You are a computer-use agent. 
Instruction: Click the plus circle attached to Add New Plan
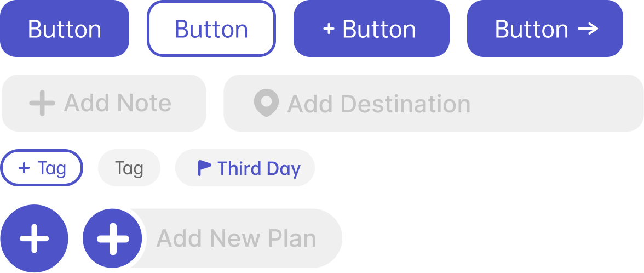[112, 238]
